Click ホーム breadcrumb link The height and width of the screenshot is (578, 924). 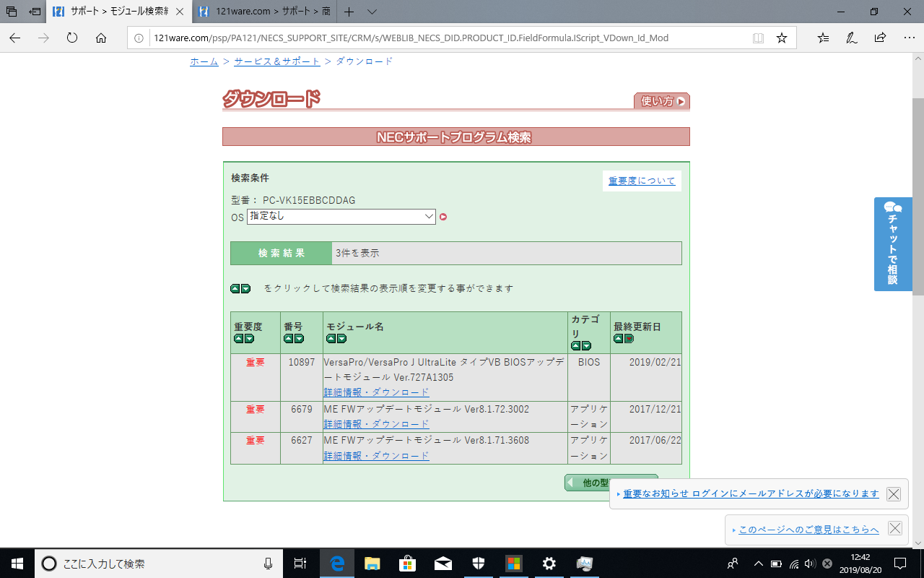click(204, 61)
